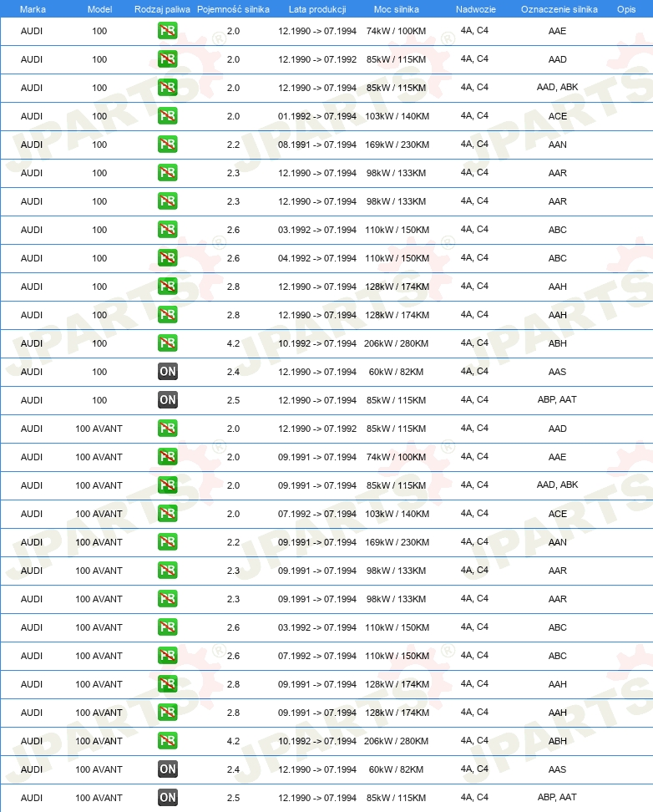The image size is (653, 812).
Task: Click dates '01.1992 -> 07.1994' in ACE row
Action: click(x=317, y=116)
